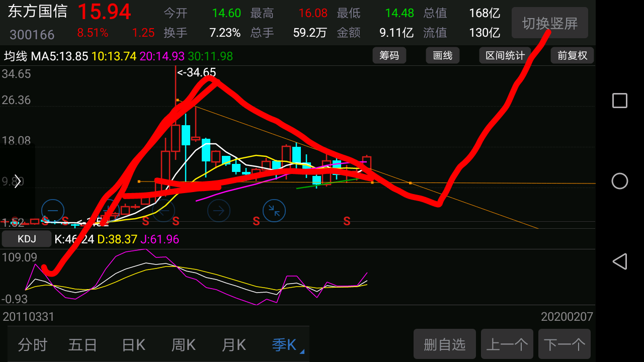The height and width of the screenshot is (362, 644).
Task: Tap the shrink arrows circle icon
Action: (274, 211)
